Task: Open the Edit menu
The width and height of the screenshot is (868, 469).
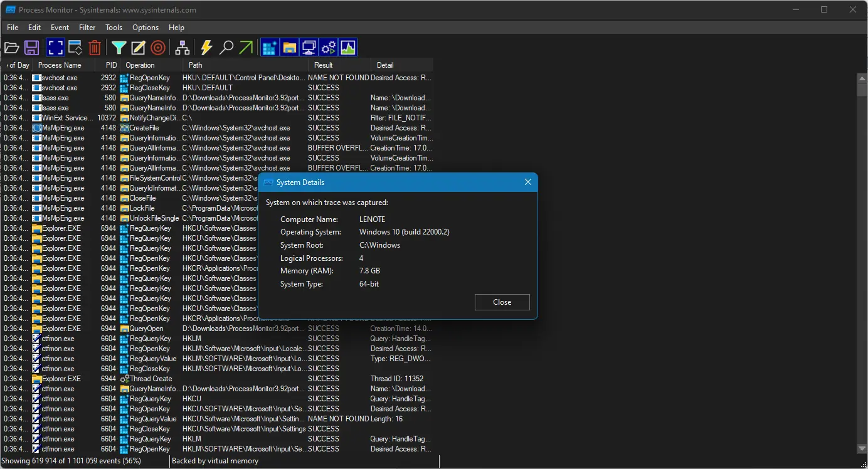Action: coord(34,28)
